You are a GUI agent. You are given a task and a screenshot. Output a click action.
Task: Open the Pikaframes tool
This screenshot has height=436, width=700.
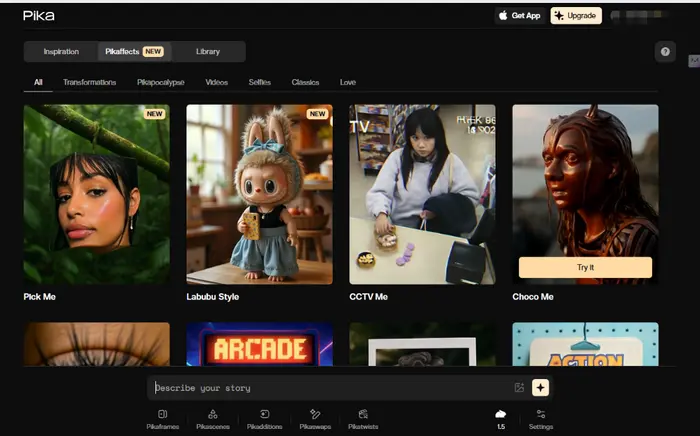coord(163,418)
